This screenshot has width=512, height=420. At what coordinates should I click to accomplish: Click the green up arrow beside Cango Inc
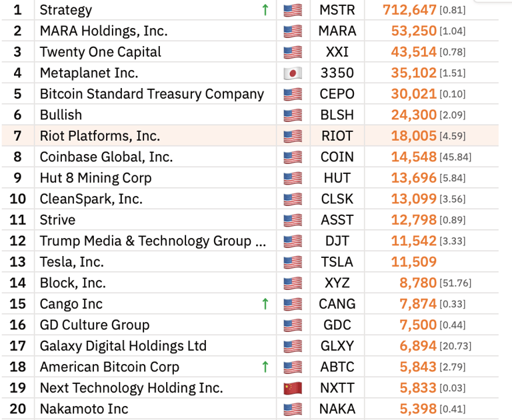pyautogui.click(x=265, y=304)
